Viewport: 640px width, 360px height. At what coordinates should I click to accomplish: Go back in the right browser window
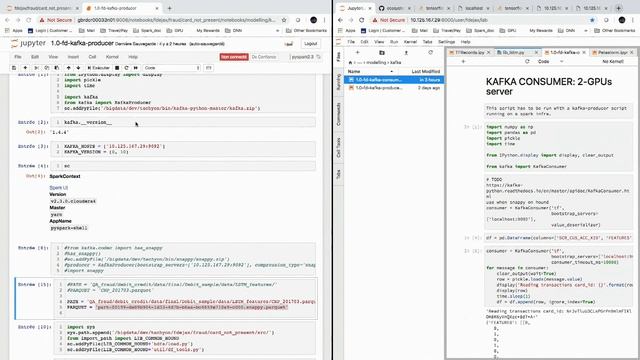(340, 20)
